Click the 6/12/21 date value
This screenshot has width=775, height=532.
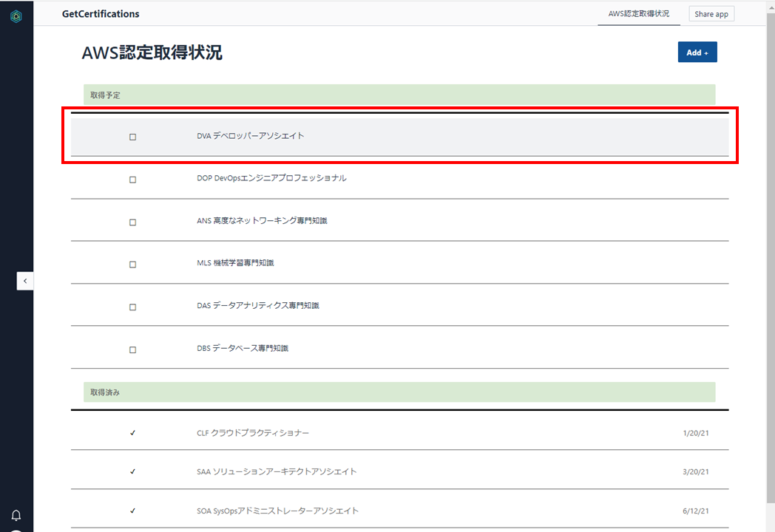pyautogui.click(x=695, y=511)
